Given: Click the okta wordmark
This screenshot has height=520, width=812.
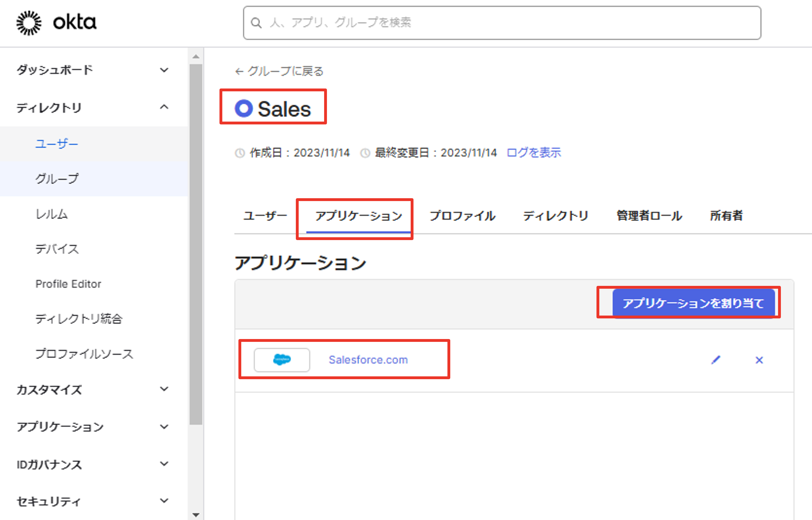Looking at the screenshot, I should [75, 22].
